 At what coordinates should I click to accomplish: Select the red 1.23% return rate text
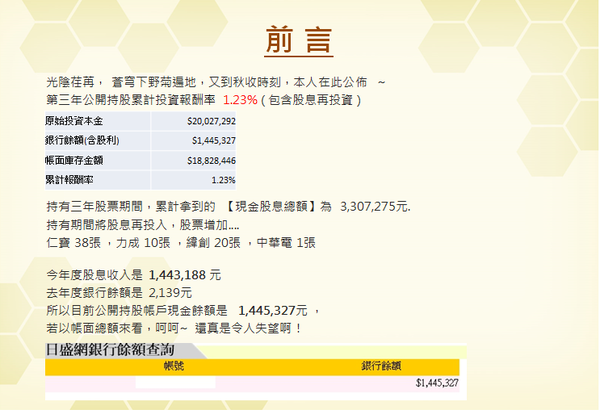click(x=239, y=100)
